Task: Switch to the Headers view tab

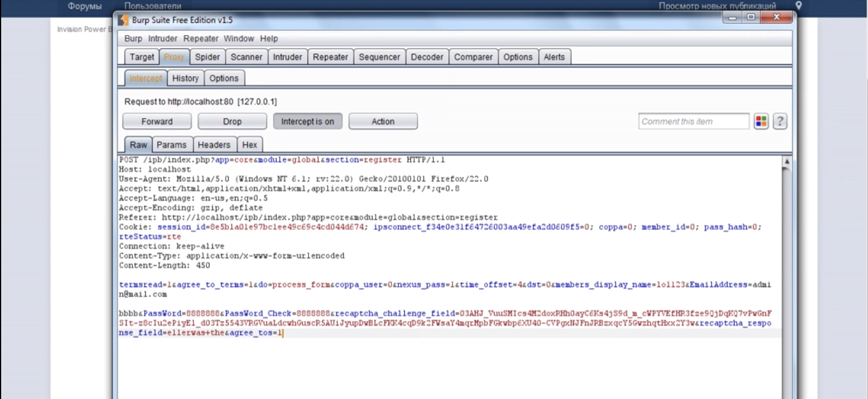Action: coord(214,145)
